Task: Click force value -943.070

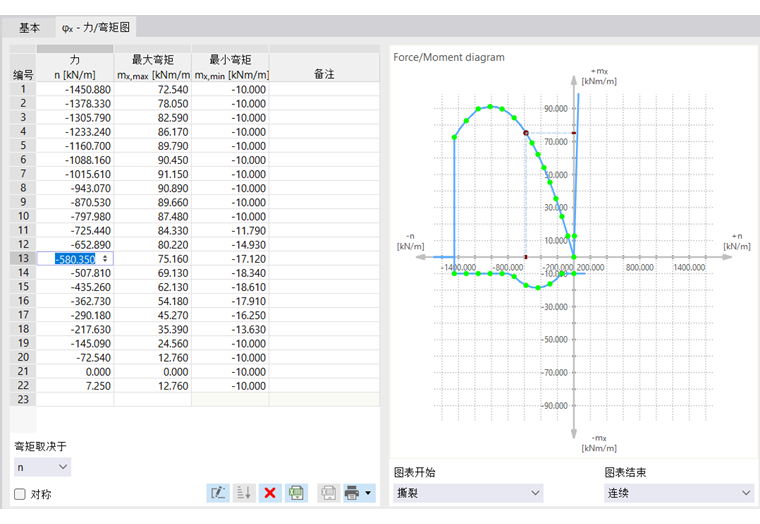Action: tap(75, 188)
